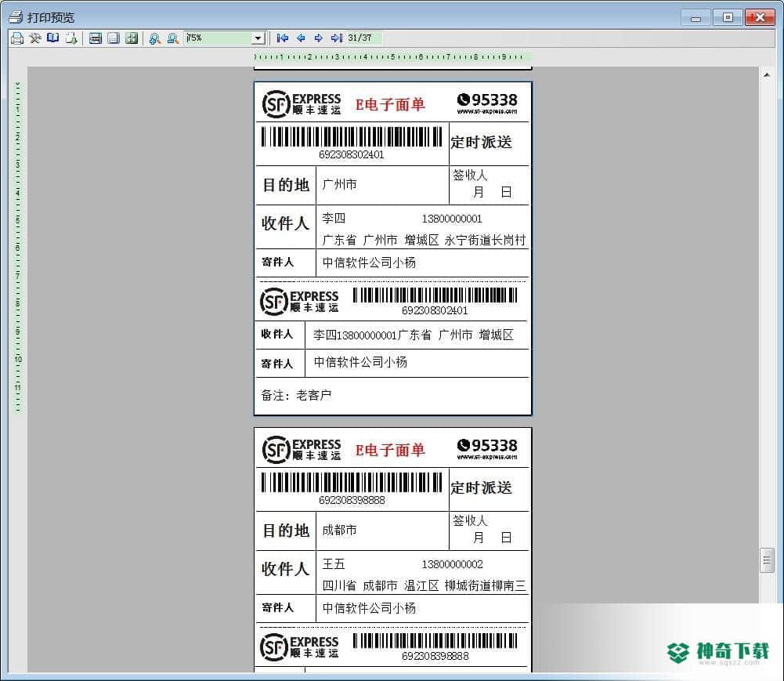Click remark text 备注: 老客户
The image size is (784, 681).
point(296,395)
